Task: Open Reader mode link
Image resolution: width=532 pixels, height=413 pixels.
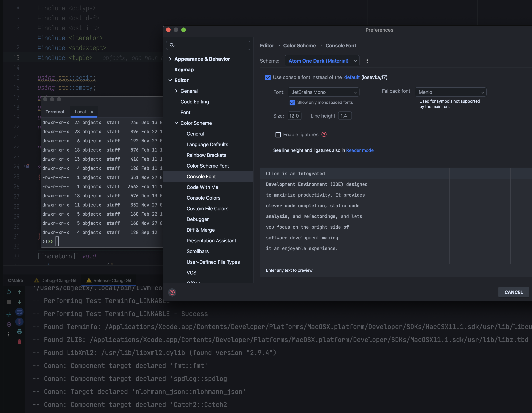Action: 360,150
